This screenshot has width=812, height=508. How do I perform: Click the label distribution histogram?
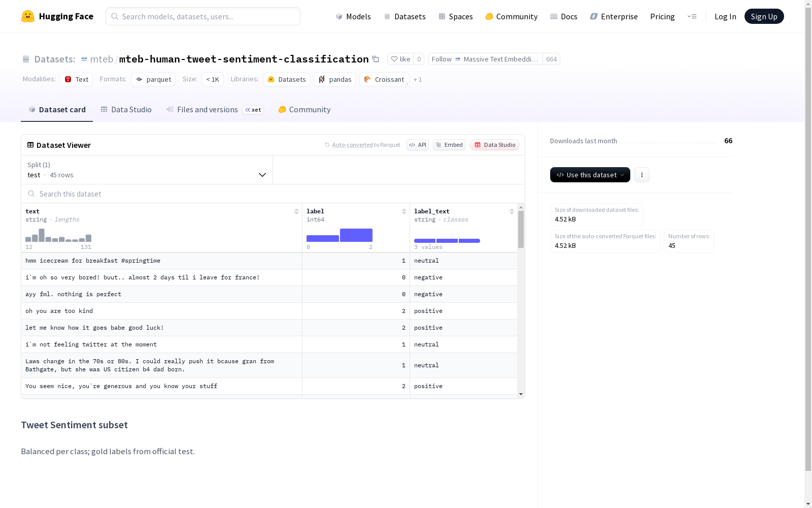tap(340, 235)
